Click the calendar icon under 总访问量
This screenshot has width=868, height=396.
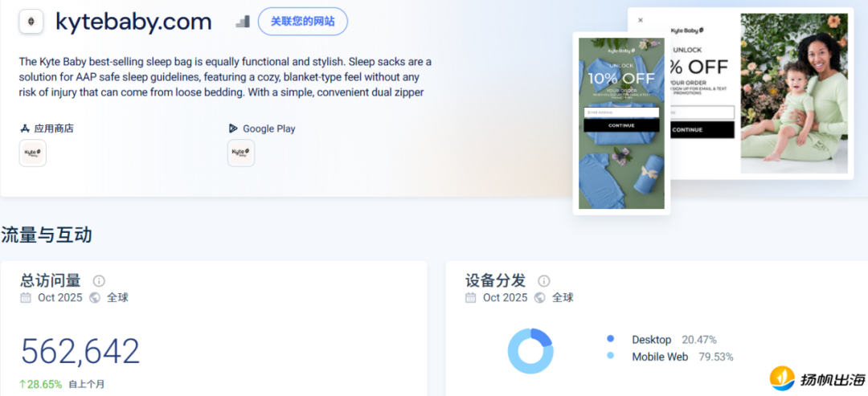tap(26, 297)
